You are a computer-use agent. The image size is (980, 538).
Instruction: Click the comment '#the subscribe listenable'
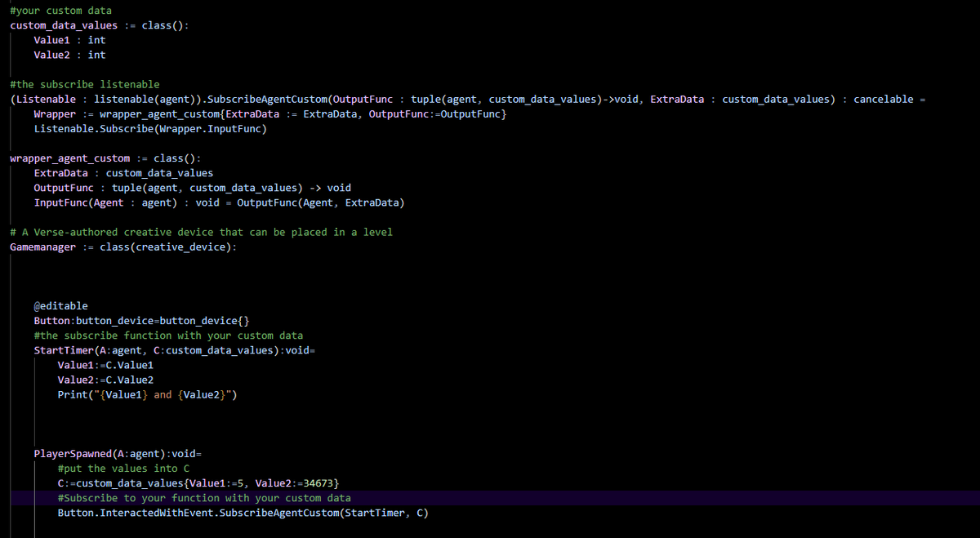point(85,84)
